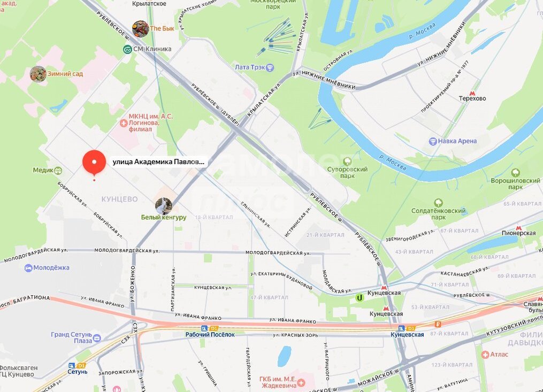Click the Гранд Сетунь Плаза shopping icon
This screenshot has height=392, width=543.
tap(97, 337)
